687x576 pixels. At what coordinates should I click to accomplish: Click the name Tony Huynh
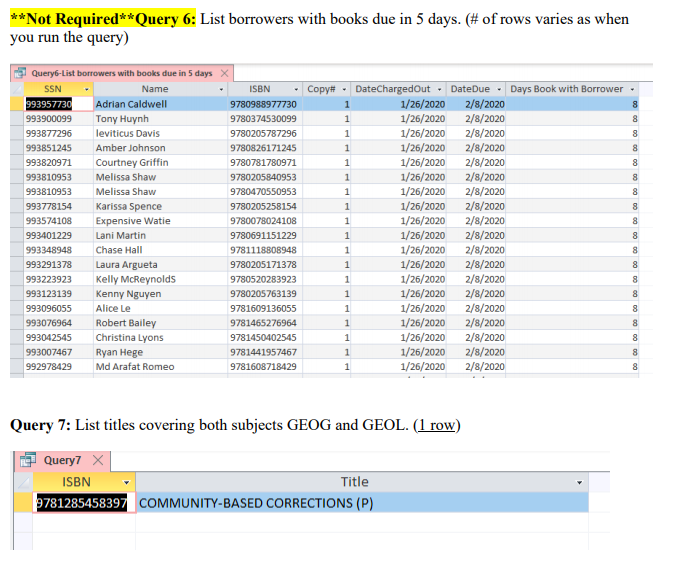[x=122, y=119]
